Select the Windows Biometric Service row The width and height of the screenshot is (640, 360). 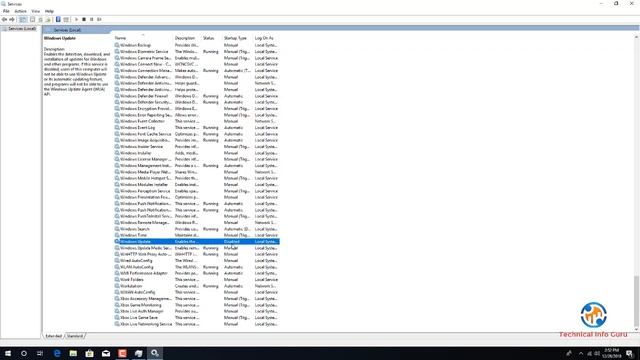tap(197, 51)
